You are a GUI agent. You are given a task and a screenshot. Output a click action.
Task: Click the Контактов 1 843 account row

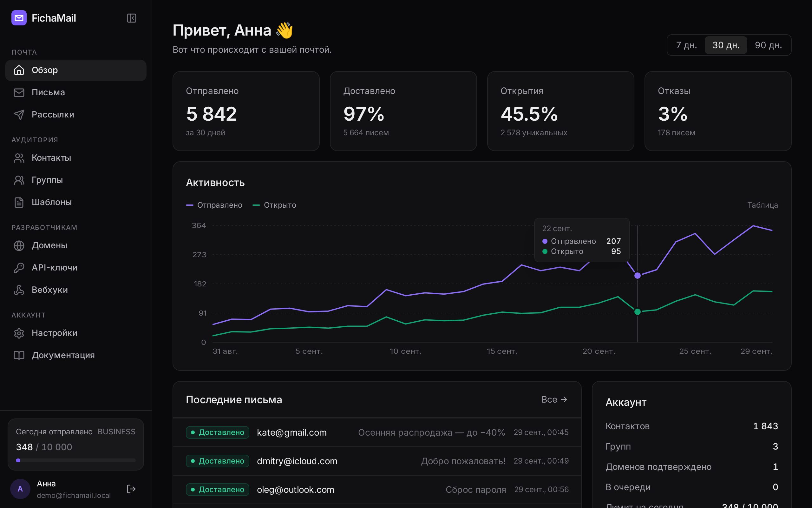tap(691, 426)
